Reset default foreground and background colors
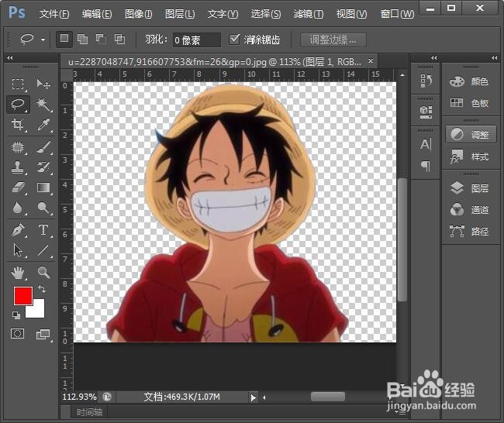Screen dimensions: 504x423 [16, 315]
